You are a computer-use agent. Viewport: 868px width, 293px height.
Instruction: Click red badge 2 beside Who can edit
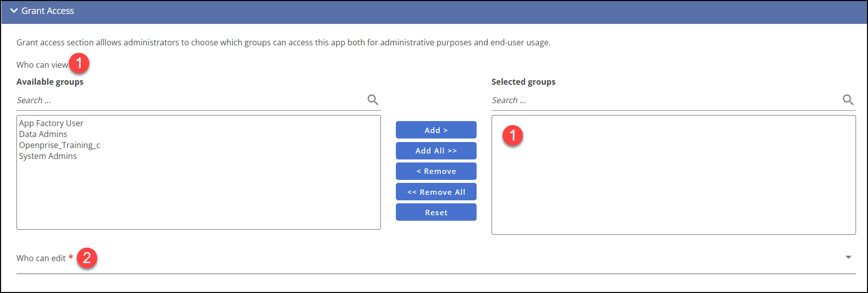[87, 258]
